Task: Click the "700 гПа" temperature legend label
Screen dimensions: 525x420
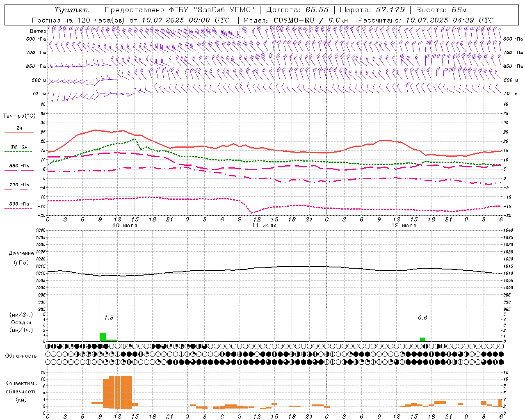Action: click(19, 185)
